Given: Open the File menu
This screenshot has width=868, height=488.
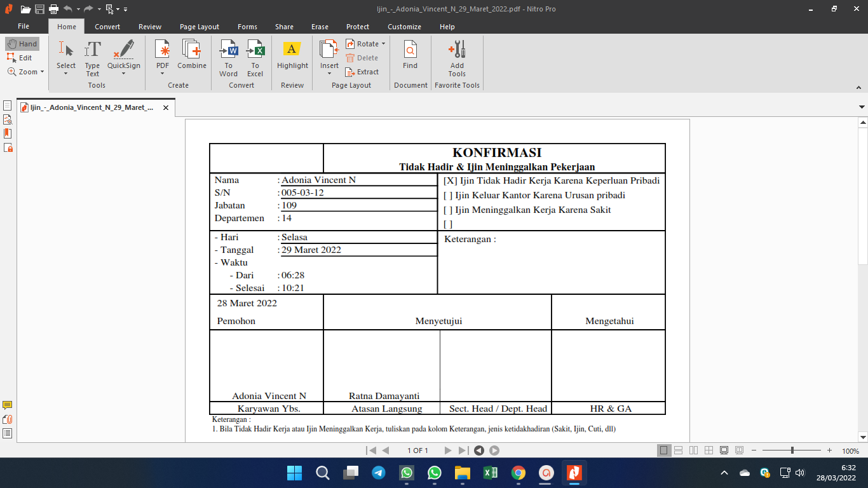Looking at the screenshot, I should [x=24, y=27].
